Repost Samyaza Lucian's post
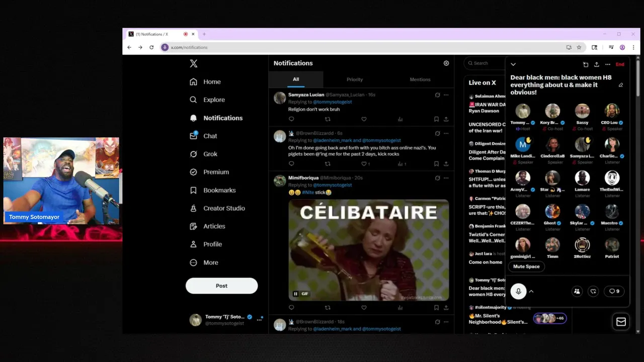644x362 pixels. click(328, 119)
